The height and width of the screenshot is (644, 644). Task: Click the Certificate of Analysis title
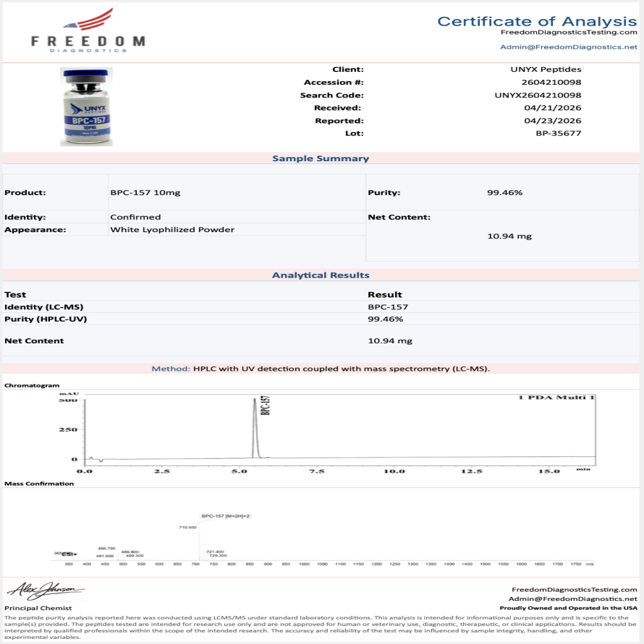tap(537, 21)
